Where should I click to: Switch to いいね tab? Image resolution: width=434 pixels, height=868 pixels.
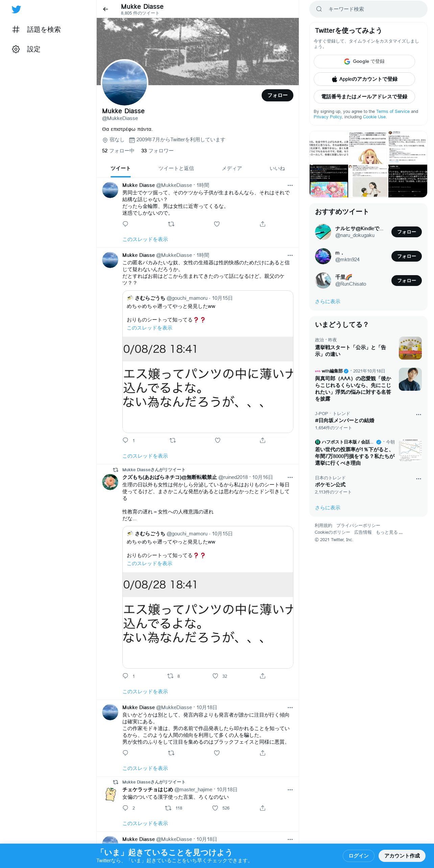pyautogui.click(x=277, y=168)
